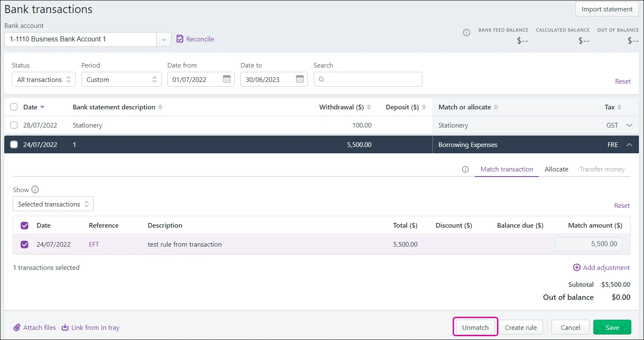Click the Match amount field showing 5,500.00

coord(588,244)
